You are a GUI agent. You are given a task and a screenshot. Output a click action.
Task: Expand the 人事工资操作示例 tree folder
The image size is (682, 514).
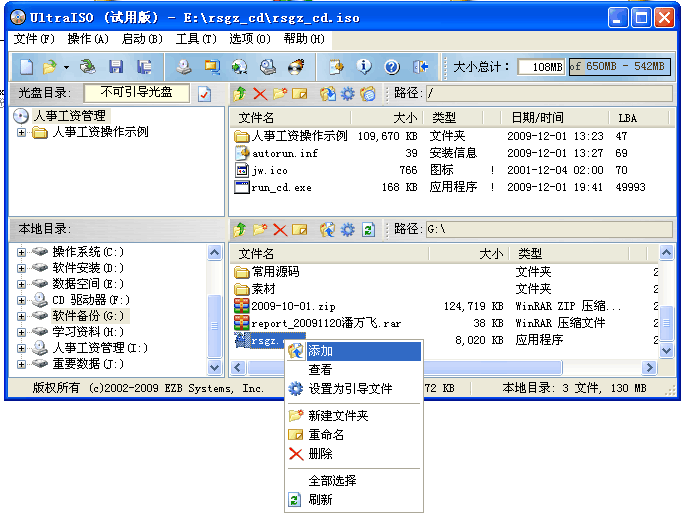coord(21,132)
